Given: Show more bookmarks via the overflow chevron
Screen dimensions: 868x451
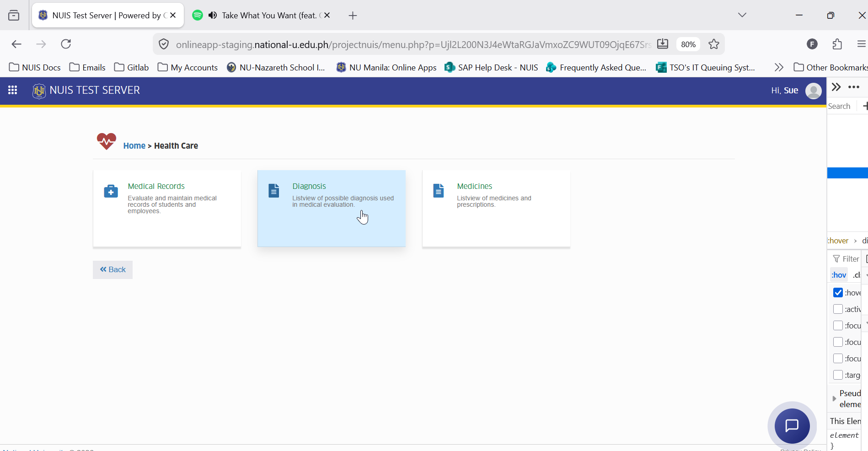Looking at the screenshot, I should pos(779,67).
